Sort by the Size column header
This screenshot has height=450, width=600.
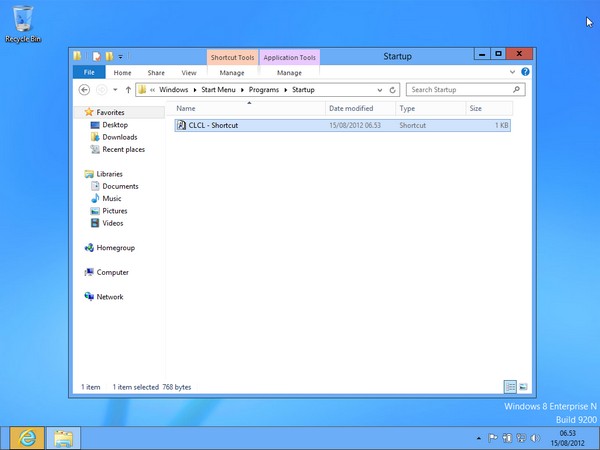[x=489, y=108]
